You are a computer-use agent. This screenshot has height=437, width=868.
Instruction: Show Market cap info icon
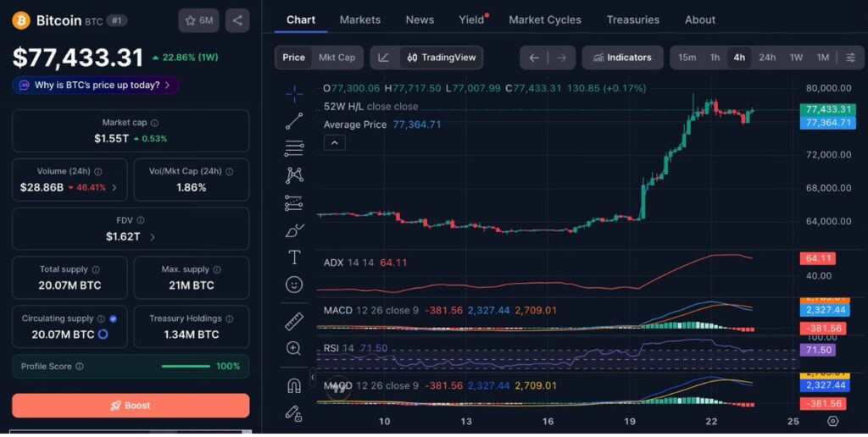pos(154,123)
